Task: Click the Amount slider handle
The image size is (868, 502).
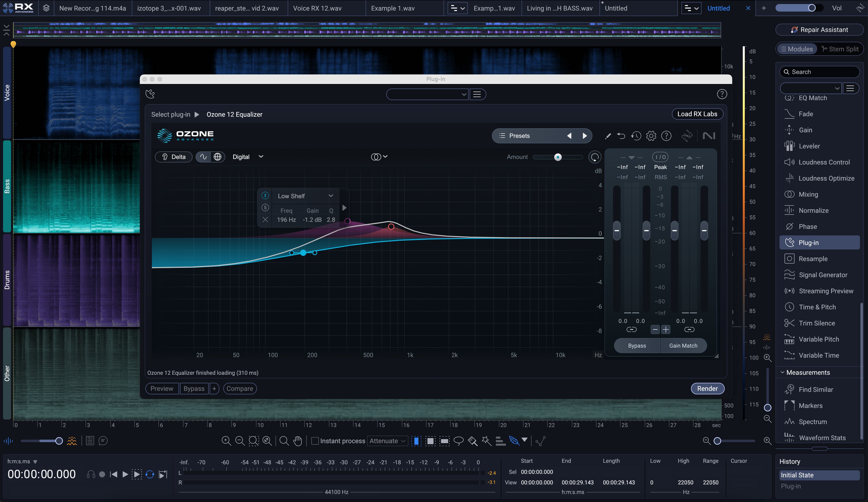Action: [x=558, y=157]
